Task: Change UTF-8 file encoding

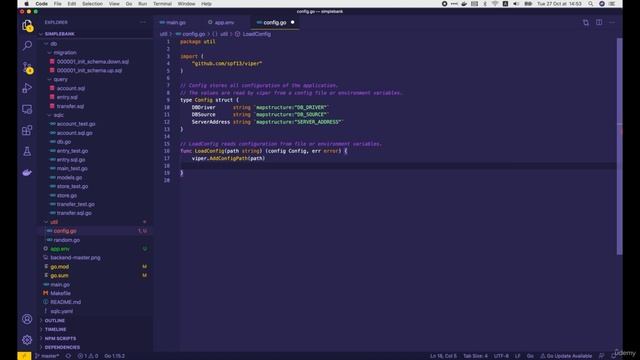Action: 501,356
